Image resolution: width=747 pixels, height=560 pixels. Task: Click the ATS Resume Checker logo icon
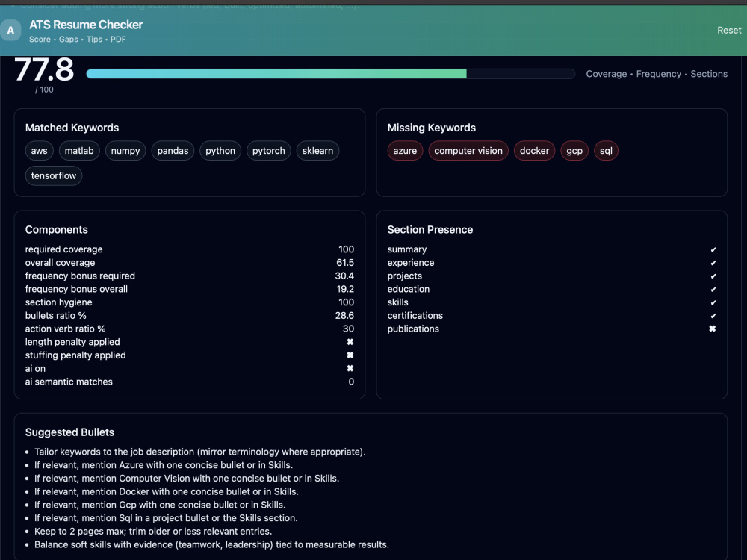click(x=10, y=31)
